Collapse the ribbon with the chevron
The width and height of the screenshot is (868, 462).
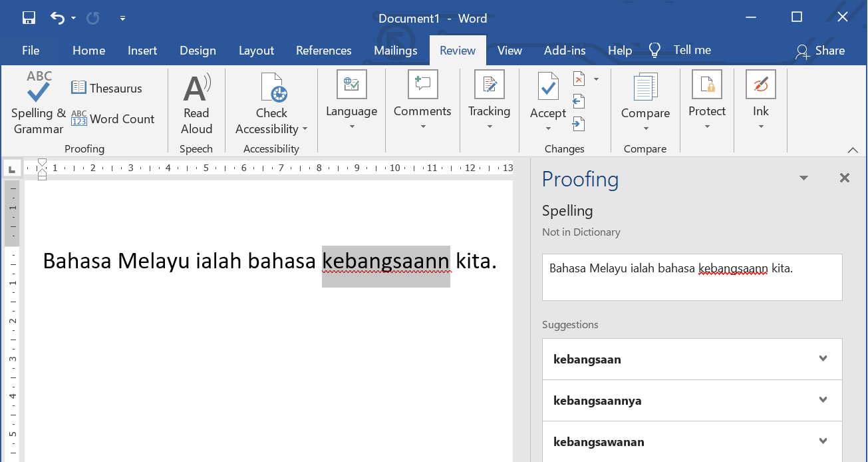pos(853,150)
